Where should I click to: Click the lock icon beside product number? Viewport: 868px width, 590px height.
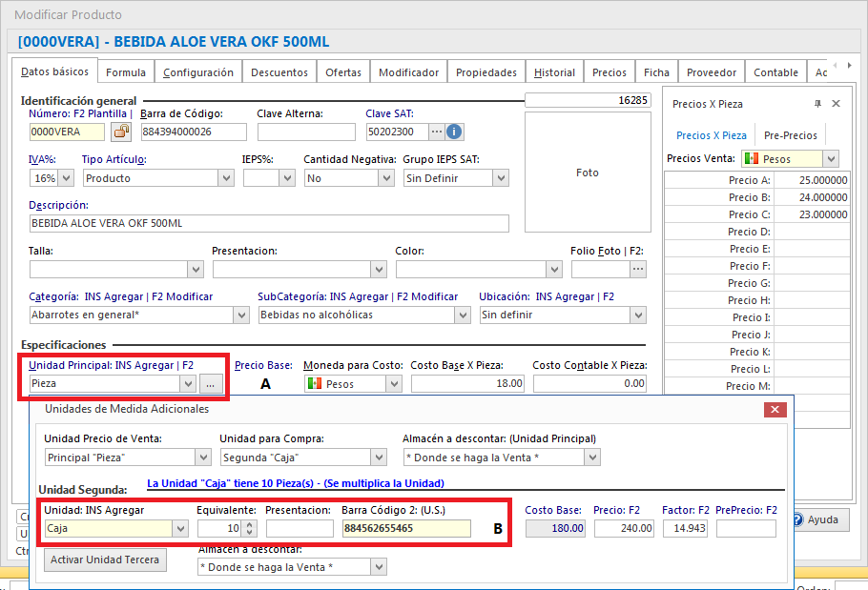[x=121, y=132]
